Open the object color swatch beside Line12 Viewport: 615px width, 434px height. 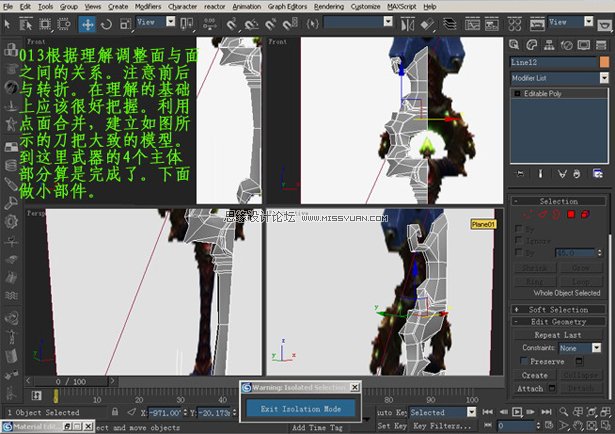click(604, 62)
